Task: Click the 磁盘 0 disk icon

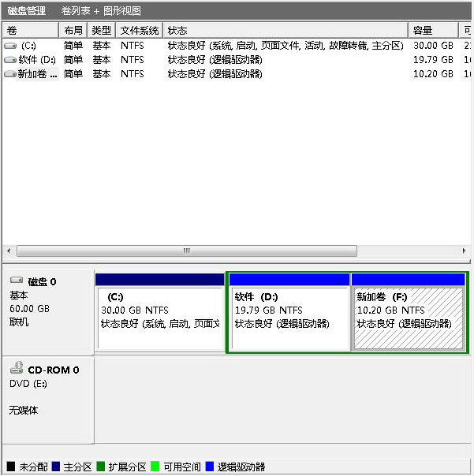Action: [17, 281]
